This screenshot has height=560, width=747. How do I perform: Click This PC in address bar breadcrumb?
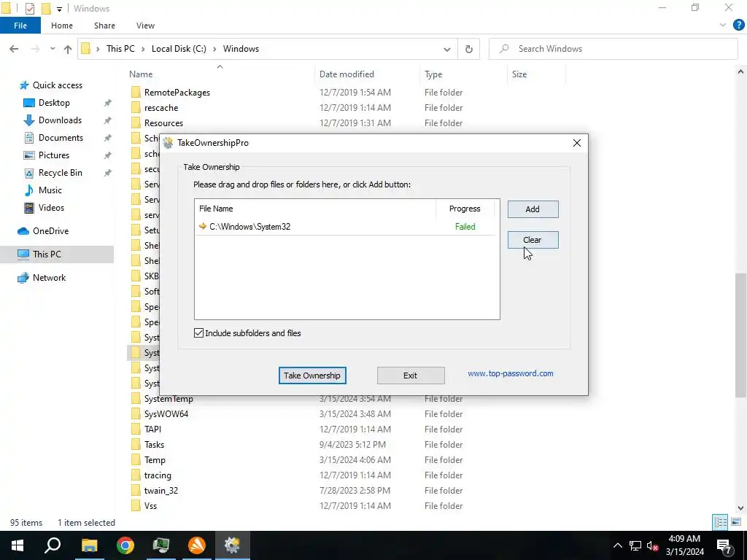point(120,49)
